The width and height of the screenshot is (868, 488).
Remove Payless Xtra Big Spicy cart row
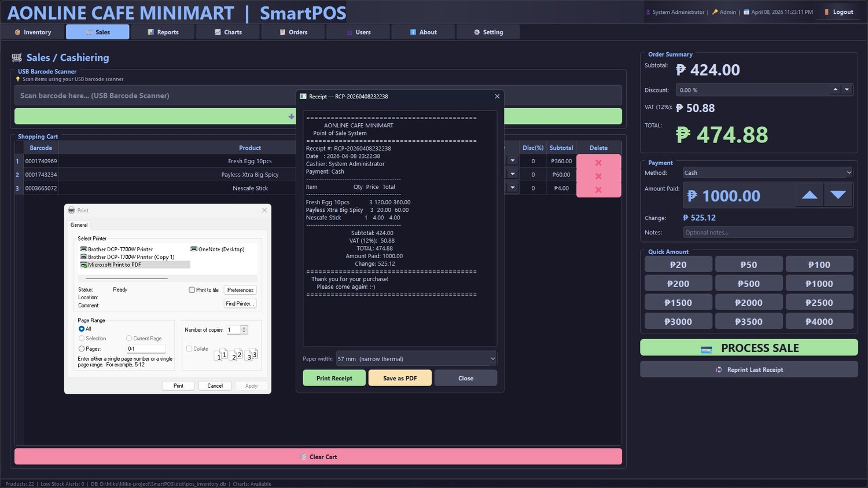point(598,176)
